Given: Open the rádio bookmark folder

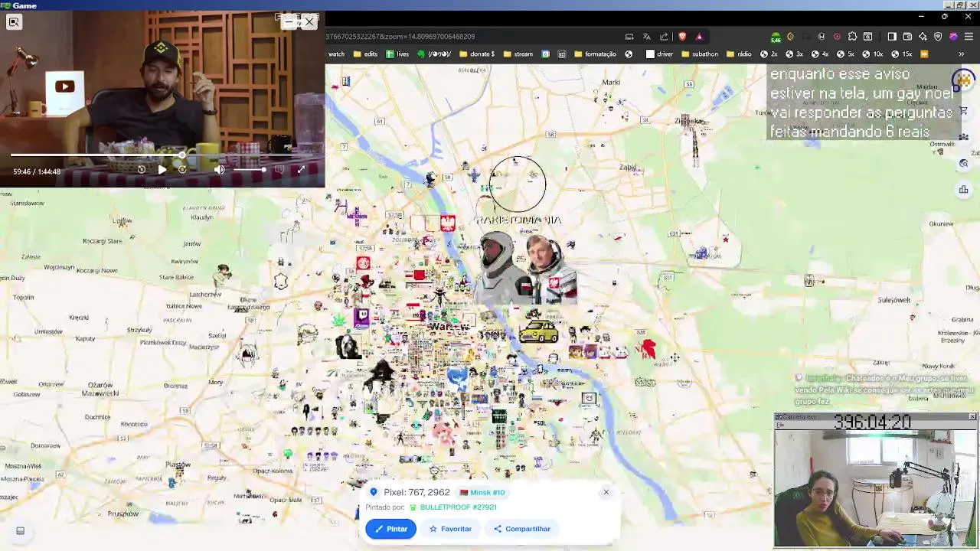Looking at the screenshot, I should tap(739, 54).
